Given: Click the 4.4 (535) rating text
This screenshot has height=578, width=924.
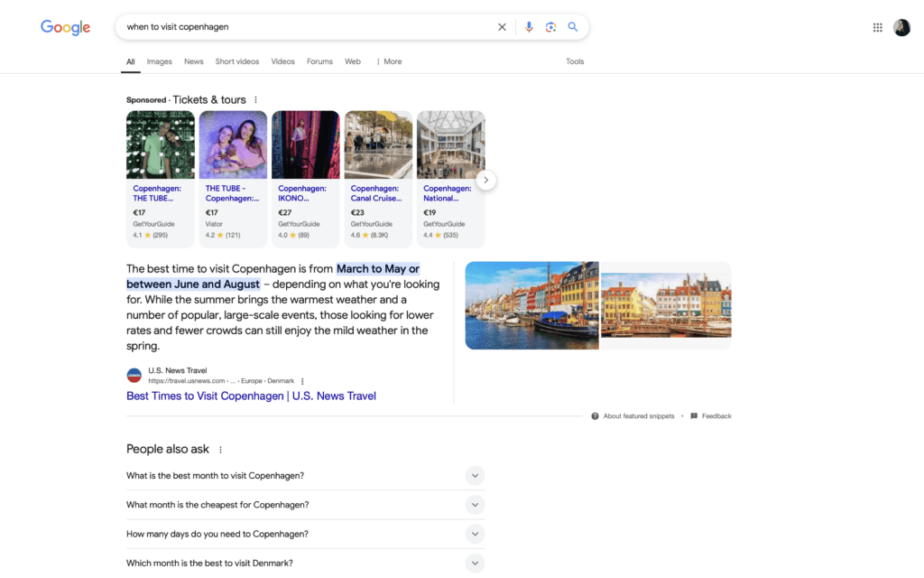Looking at the screenshot, I should [440, 236].
